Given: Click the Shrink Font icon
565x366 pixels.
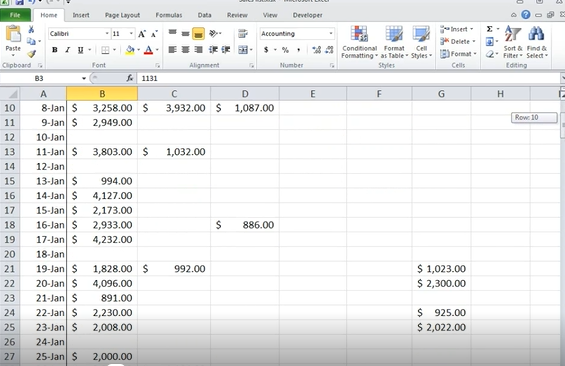Looking at the screenshot, I should (x=154, y=34).
